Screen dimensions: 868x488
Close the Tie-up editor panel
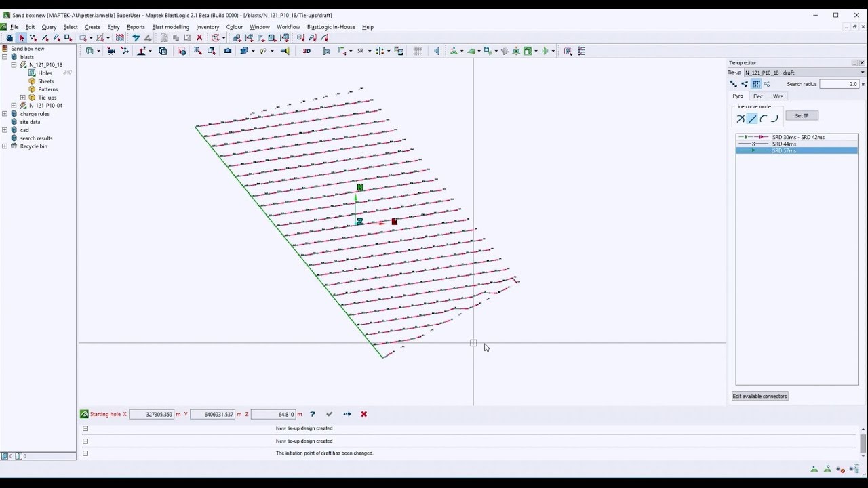(x=863, y=62)
